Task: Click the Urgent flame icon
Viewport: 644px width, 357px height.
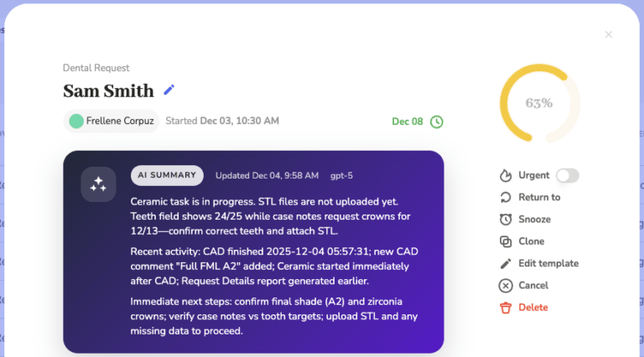Action: tap(506, 176)
